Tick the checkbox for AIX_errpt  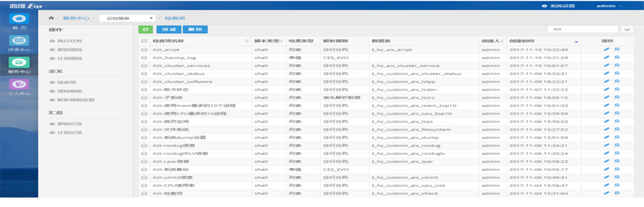[144, 50]
